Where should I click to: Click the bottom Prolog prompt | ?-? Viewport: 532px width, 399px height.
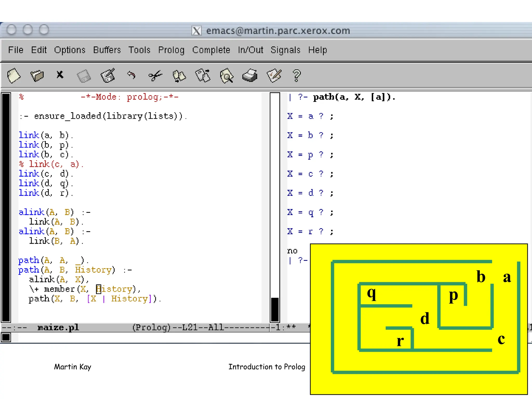(x=298, y=260)
